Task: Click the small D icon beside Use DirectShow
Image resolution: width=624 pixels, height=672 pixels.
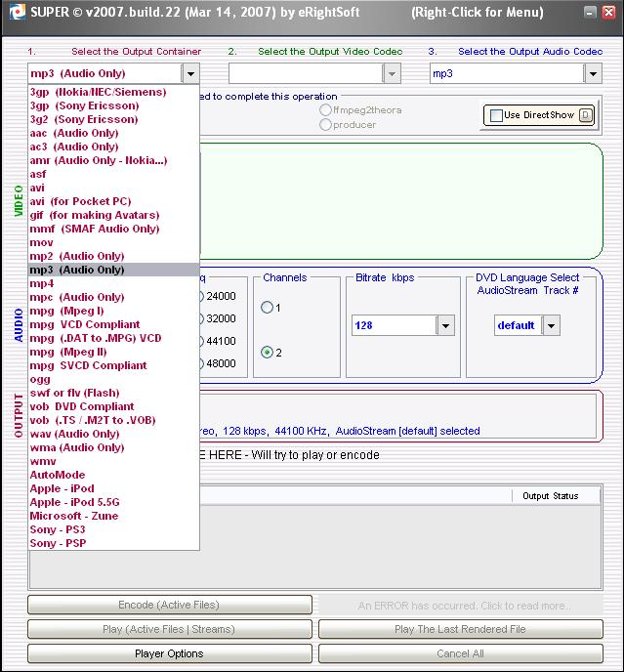Action: coord(586,115)
